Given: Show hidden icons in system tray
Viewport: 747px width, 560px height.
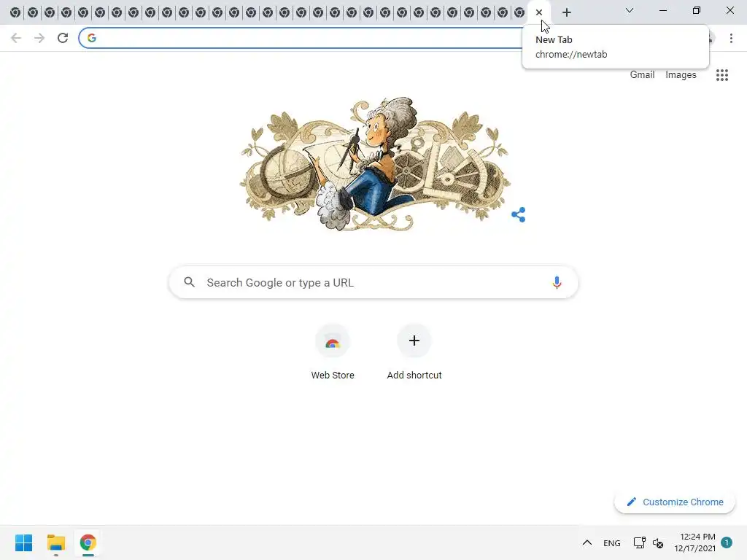Looking at the screenshot, I should (587, 542).
